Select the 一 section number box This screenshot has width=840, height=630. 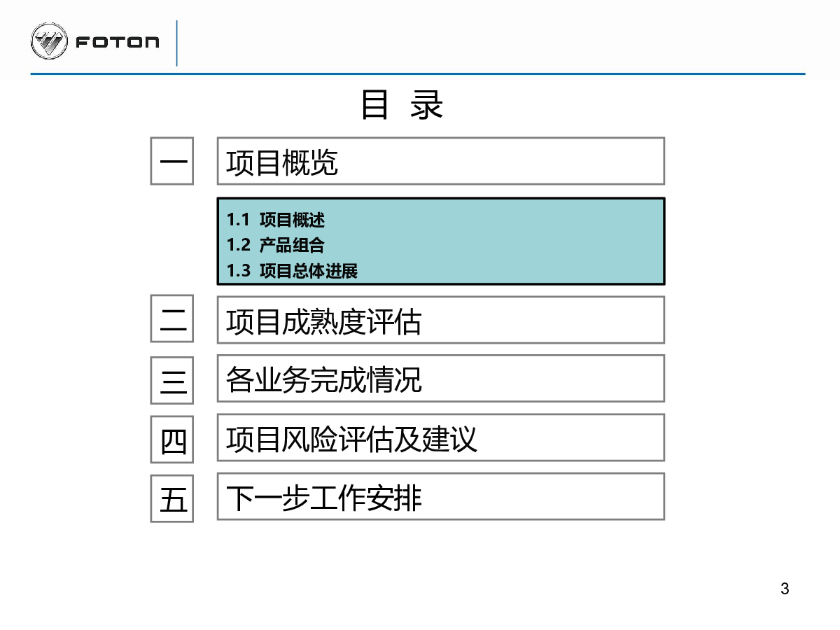(172, 161)
